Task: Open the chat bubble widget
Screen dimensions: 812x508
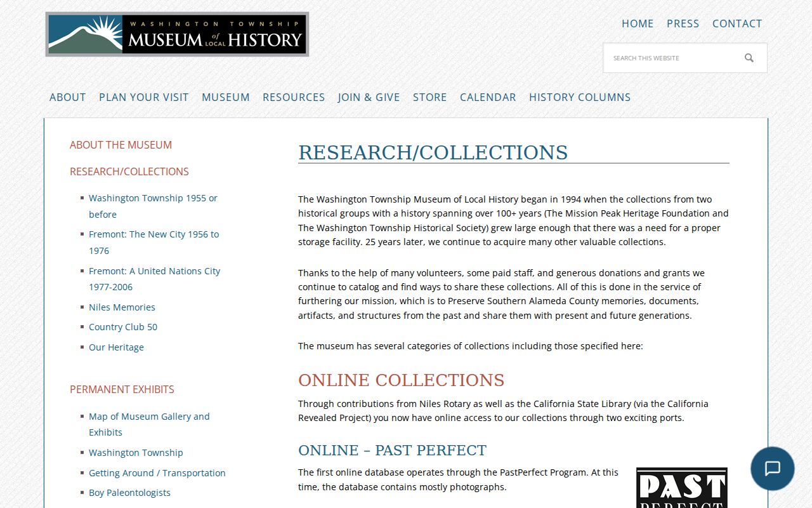Action: click(x=772, y=469)
